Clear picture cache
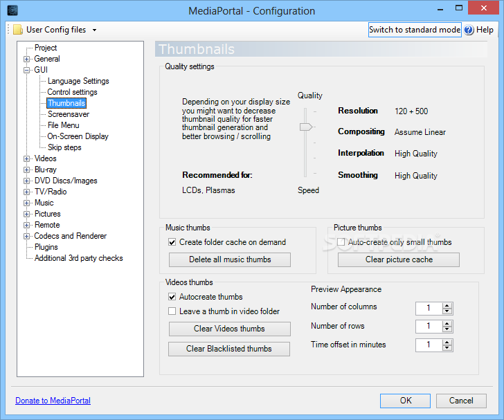The height and width of the screenshot is (420, 504). coord(399,259)
